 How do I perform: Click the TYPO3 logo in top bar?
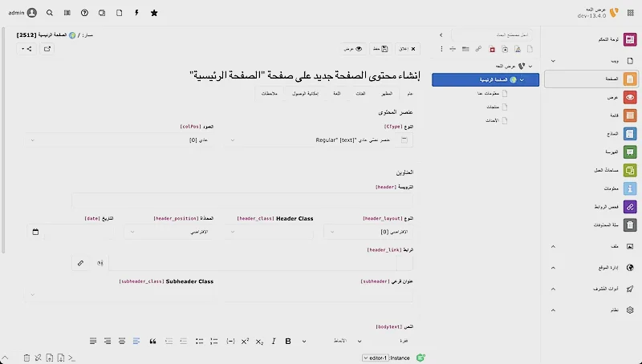coord(614,13)
